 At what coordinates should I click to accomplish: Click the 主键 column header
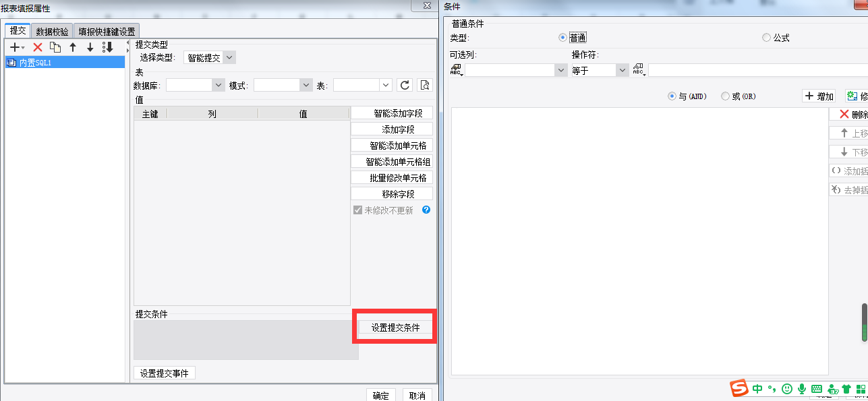(150, 114)
